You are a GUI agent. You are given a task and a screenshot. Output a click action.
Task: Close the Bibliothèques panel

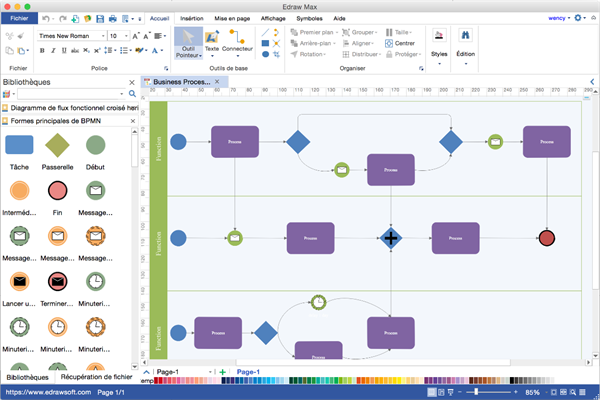[x=132, y=82]
